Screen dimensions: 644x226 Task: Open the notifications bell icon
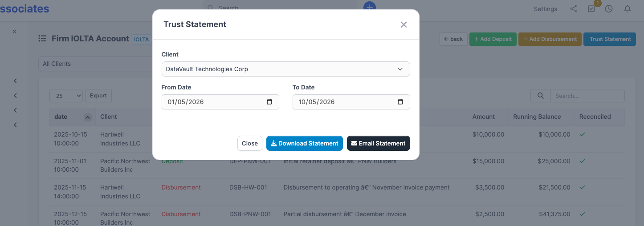(x=627, y=9)
